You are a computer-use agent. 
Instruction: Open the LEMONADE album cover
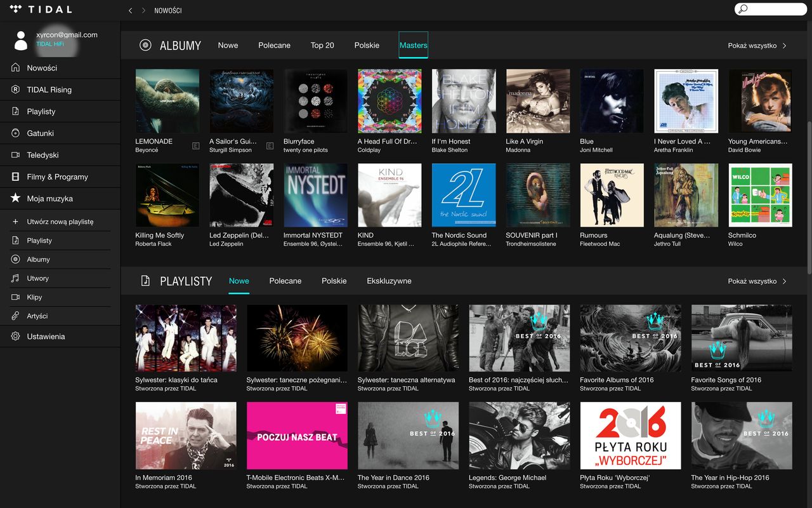[x=167, y=101]
